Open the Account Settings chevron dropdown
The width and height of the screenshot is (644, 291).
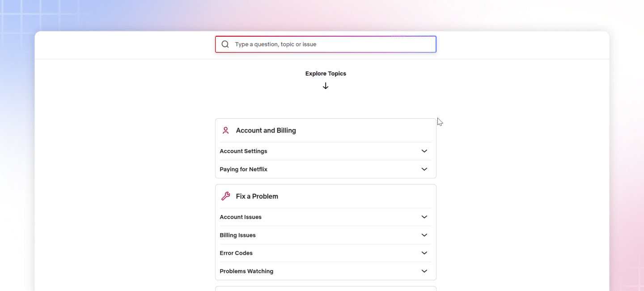tap(424, 151)
